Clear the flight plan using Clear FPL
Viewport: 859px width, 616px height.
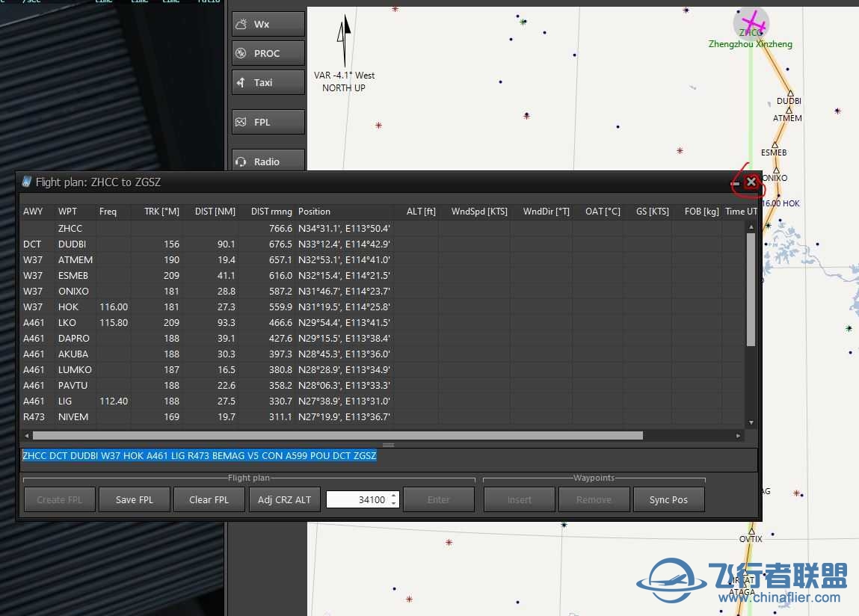coord(209,499)
